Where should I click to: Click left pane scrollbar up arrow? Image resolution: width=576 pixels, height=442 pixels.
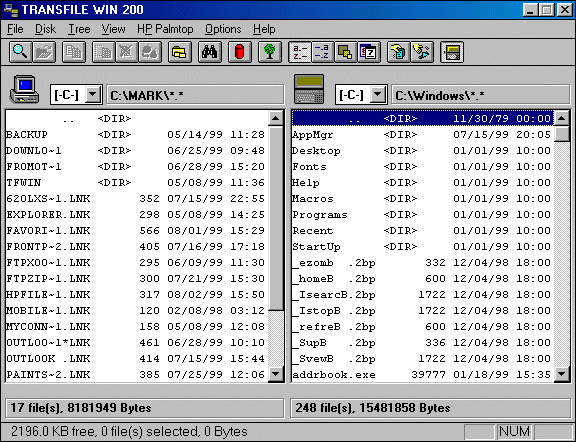[276, 118]
